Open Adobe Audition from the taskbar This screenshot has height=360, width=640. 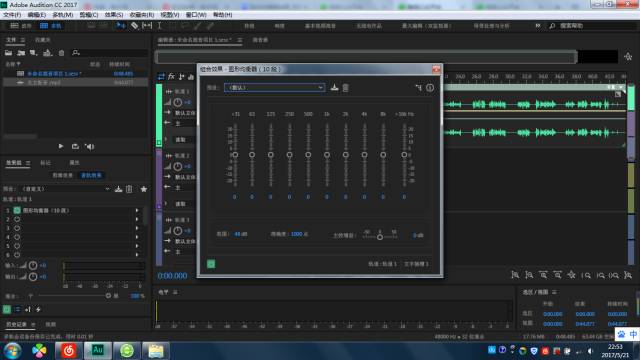98,351
